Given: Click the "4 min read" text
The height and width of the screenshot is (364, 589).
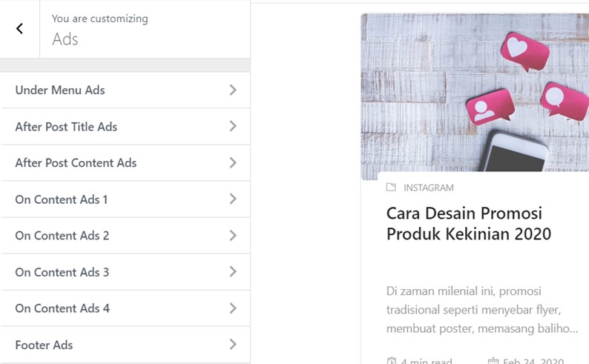Looking at the screenshot, I should [427, 361].
